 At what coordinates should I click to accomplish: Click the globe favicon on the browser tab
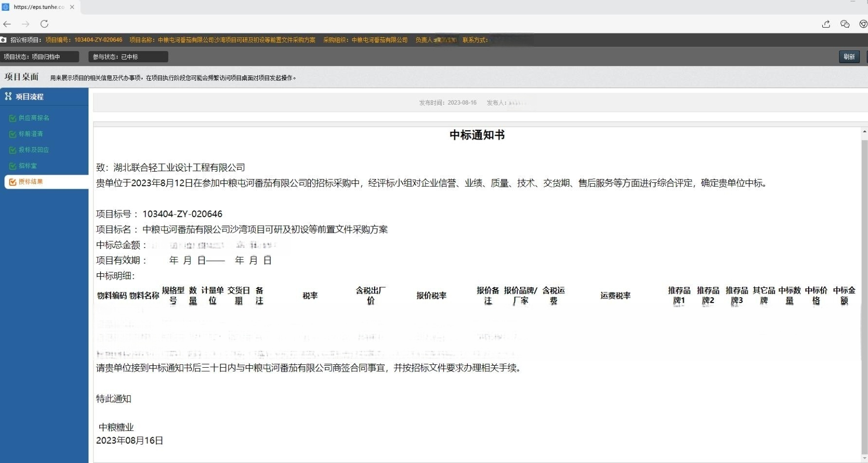(6, 7)
